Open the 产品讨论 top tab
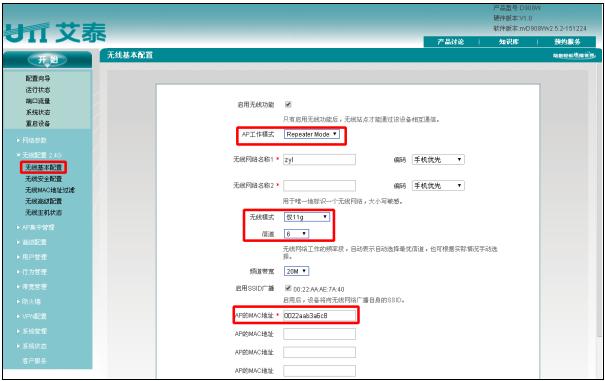Image resolution: width=605 pixels, height=381 pixels. click(x=451, y=42)
